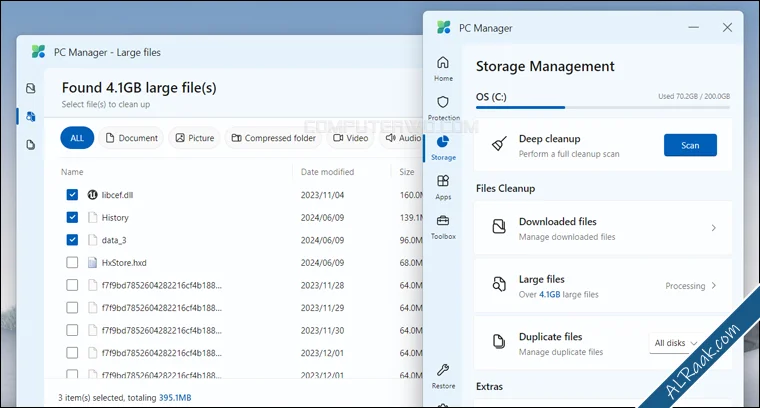
Task: Open the All disks dropdown
Action: pyautogui.click(x=676, y=343)
